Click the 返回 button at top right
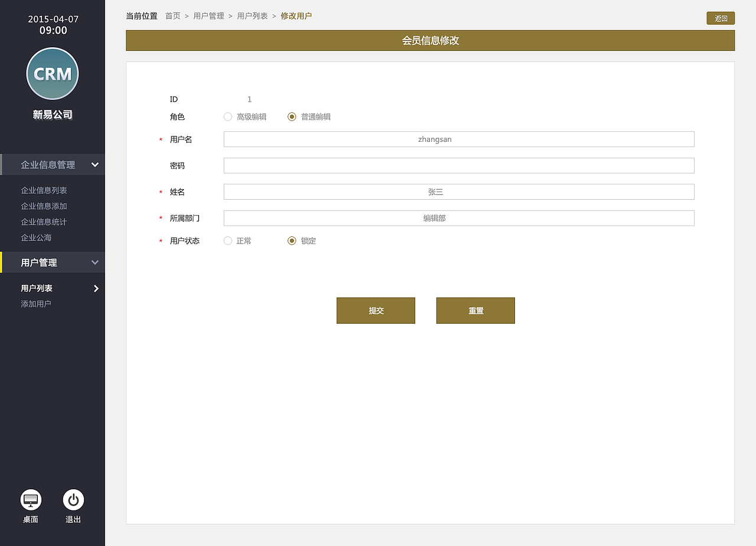The height and width of the screenshot is (546, 756). [720, 18]
